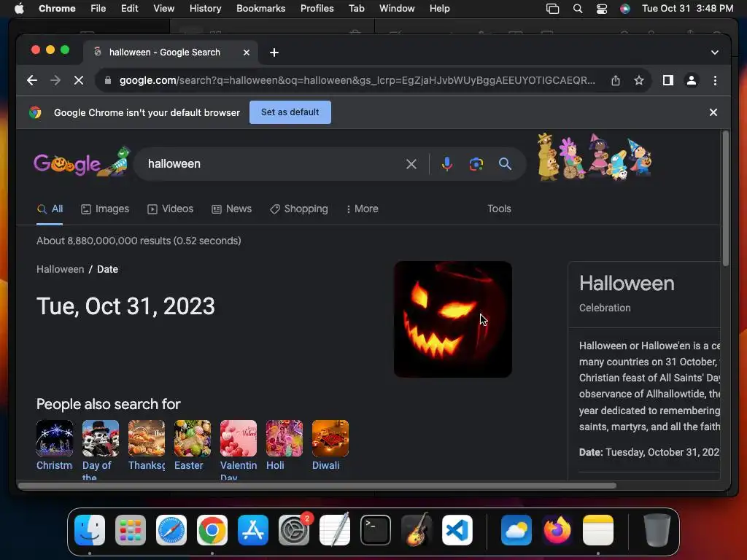747x560 pixels.
Task: Open Diwali related search
Action: (x=330, y=446)
